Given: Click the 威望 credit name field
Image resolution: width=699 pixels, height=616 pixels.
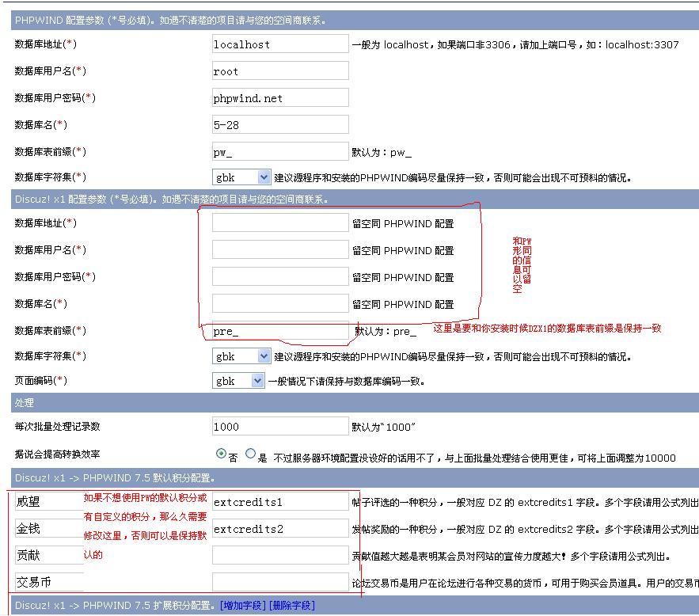Looking at the screenshot, I should coord(49,501).
